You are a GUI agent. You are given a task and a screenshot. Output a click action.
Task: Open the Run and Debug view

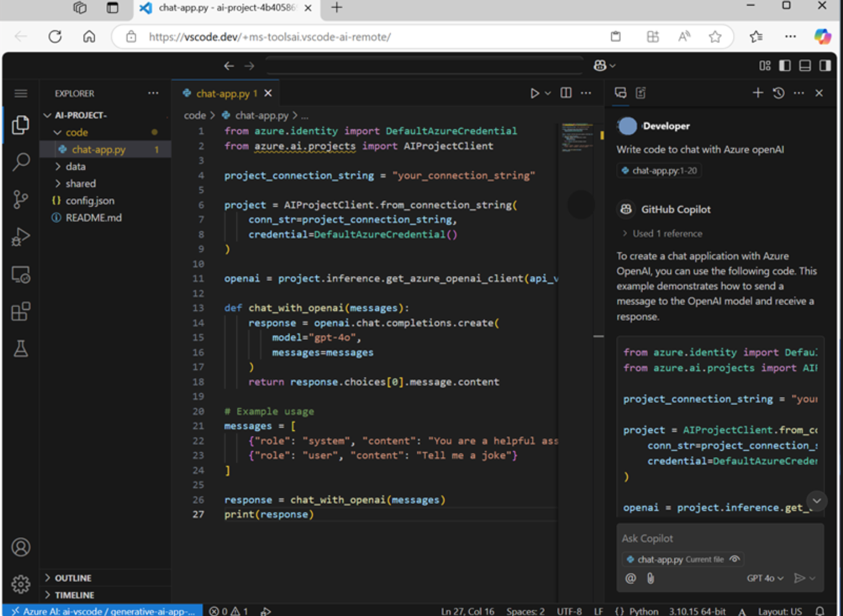click(x=21, y=236)
